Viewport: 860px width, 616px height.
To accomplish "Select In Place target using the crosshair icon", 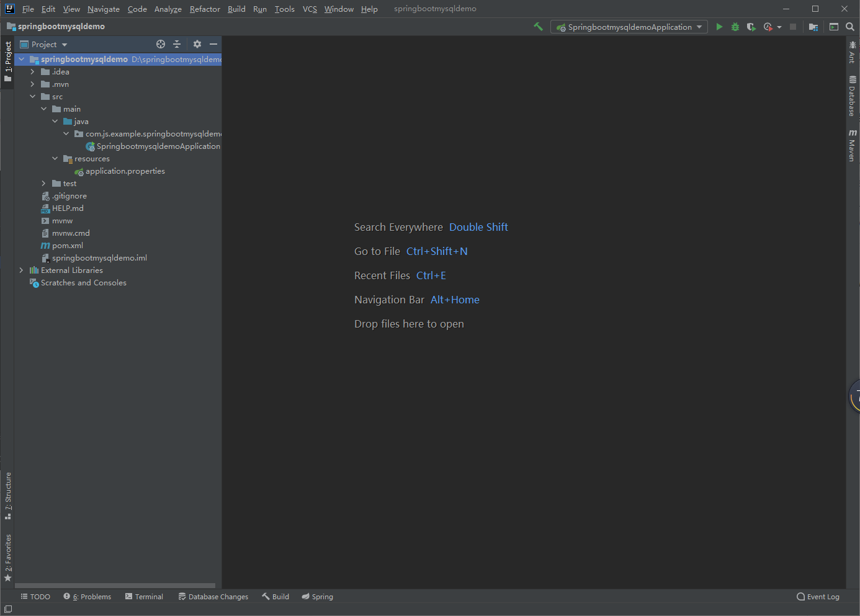I will [x=161, y=44].
